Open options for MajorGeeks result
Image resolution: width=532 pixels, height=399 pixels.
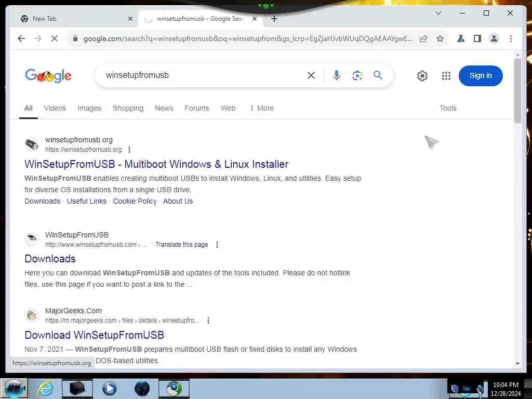(x=208, y=321)
